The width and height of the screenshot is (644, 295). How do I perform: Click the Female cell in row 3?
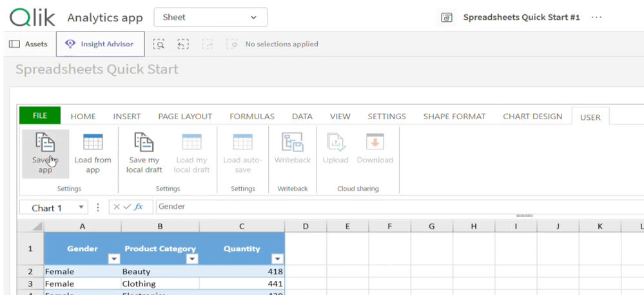click(x=83, y=283)
